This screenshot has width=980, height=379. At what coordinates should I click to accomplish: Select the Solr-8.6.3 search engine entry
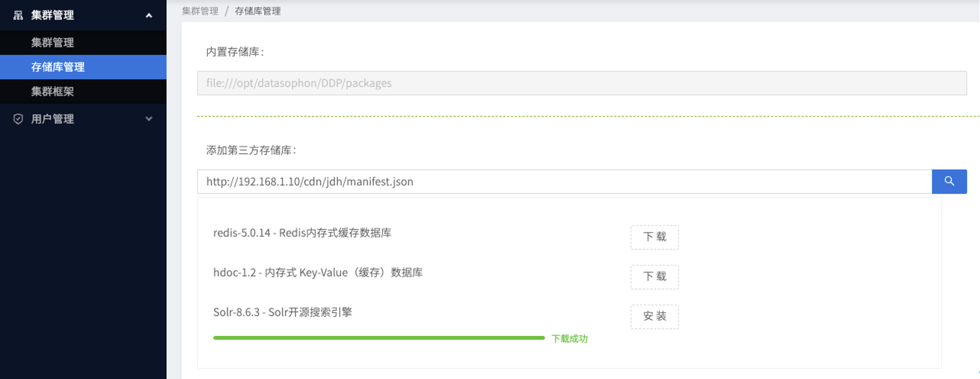point(283,312)
